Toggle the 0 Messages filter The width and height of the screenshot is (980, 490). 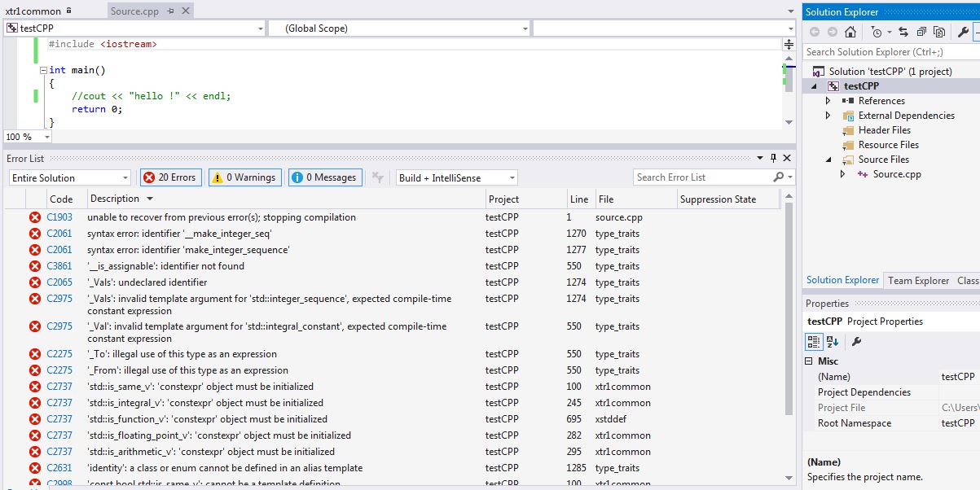pos(324,177)
